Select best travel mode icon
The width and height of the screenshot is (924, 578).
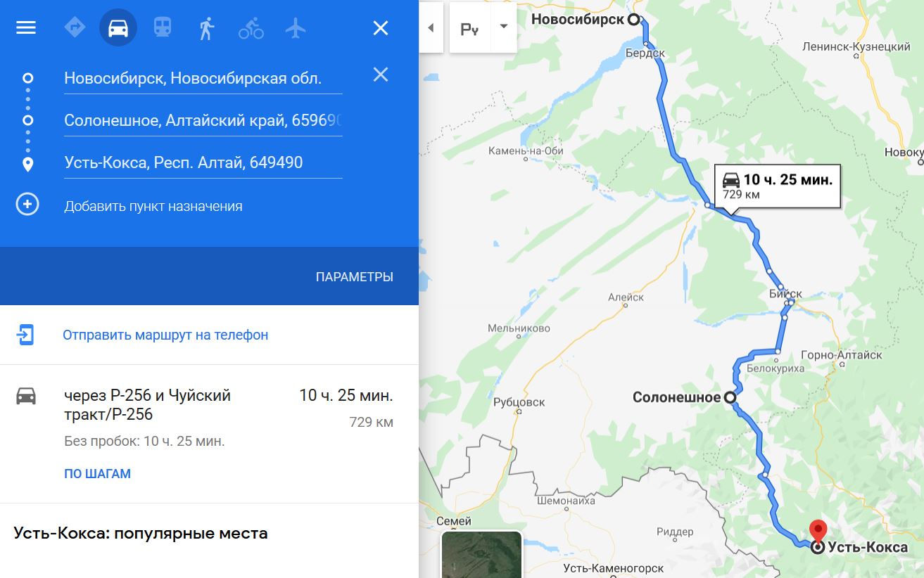click(75, 27)
